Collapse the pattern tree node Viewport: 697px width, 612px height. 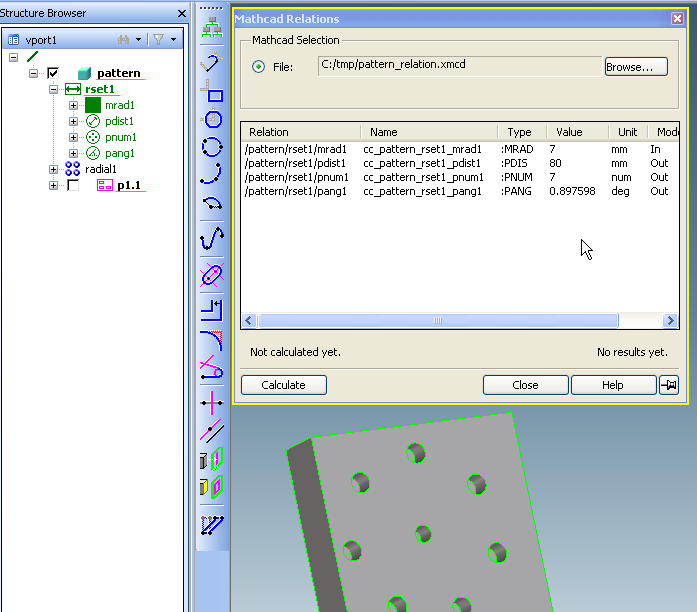pos(33,73)
